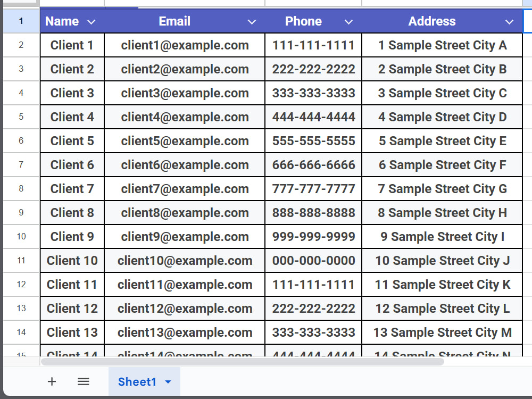Select cell client1@example.com

click(x=185, y=45)
